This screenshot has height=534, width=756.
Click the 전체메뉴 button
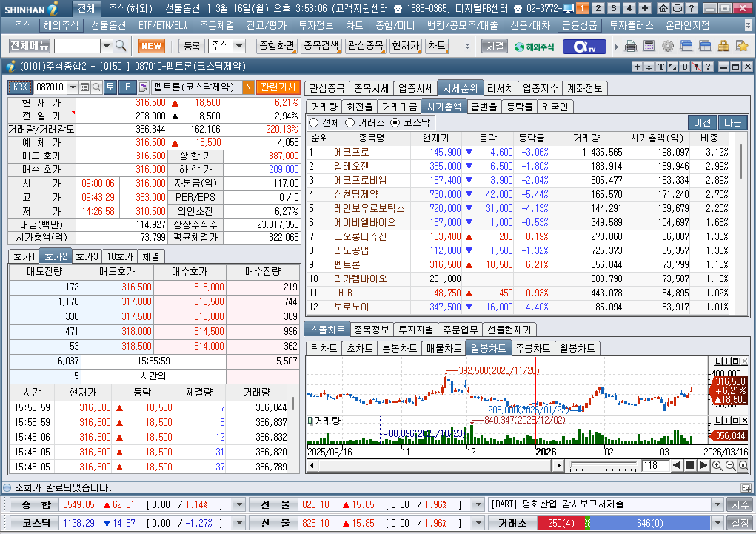30,46
